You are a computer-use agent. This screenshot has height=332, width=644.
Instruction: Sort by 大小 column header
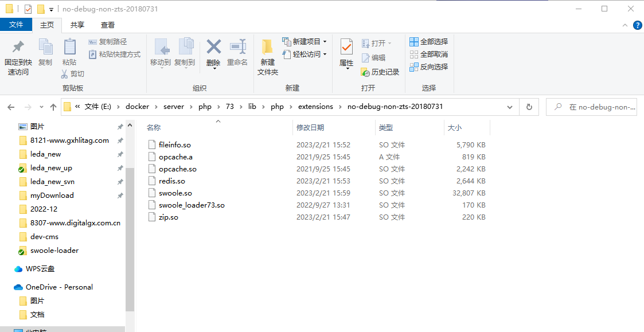[454, 128]
